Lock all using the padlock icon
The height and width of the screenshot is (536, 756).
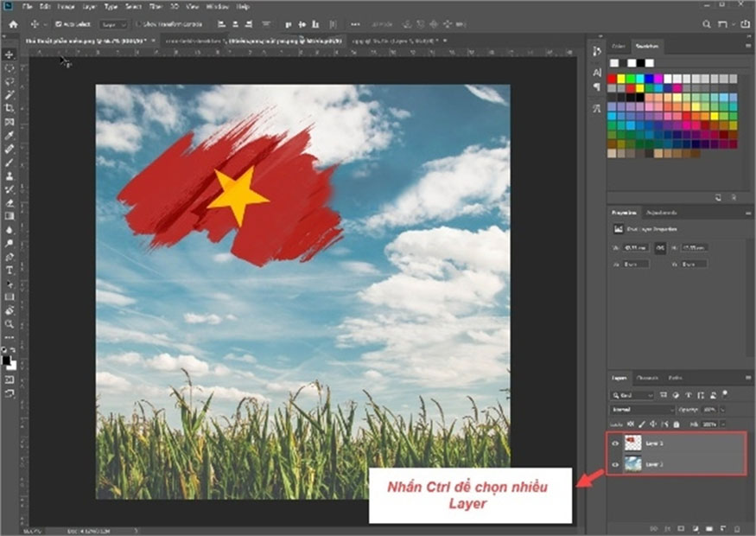coord(677,424)
